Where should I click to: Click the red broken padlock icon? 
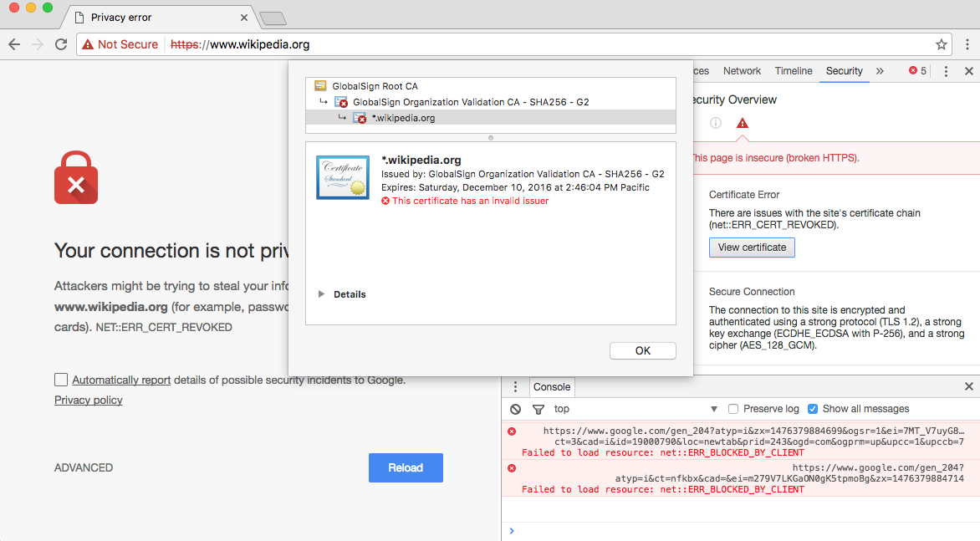click(x=76, y=177)
